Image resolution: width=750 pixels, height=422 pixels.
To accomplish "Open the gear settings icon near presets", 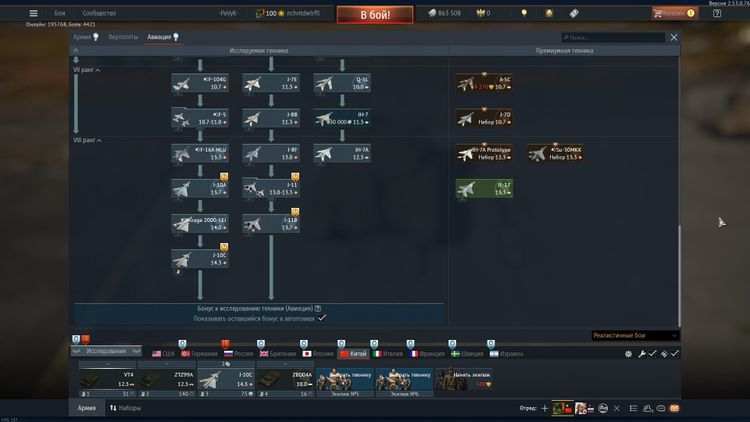I will point(628,353).
